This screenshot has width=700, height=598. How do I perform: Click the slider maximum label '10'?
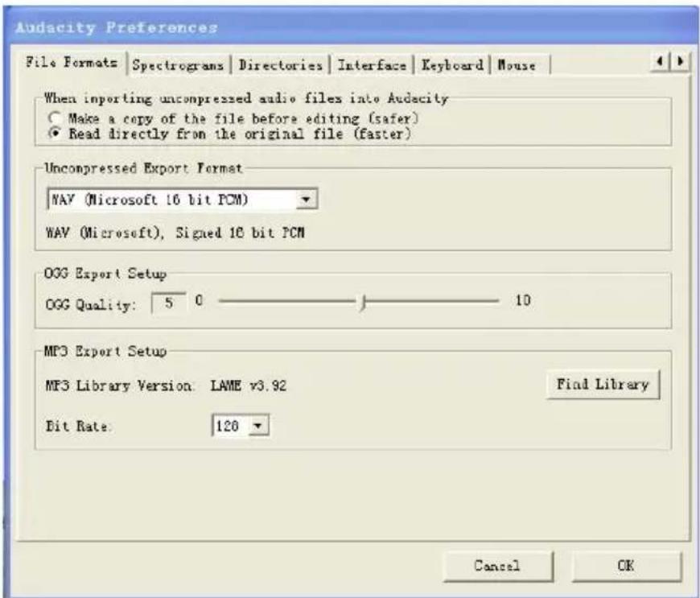pyautogui.click(x=523, y=300)
